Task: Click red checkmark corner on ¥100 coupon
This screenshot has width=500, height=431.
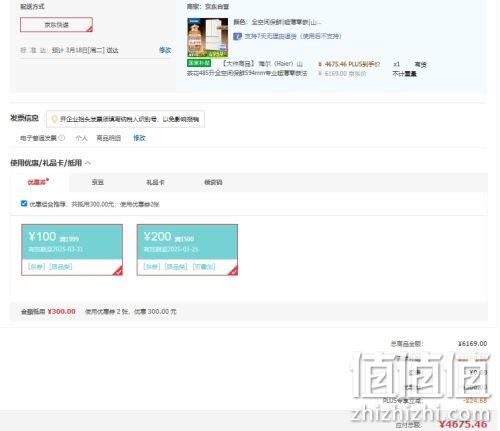Action: point(118,271)
